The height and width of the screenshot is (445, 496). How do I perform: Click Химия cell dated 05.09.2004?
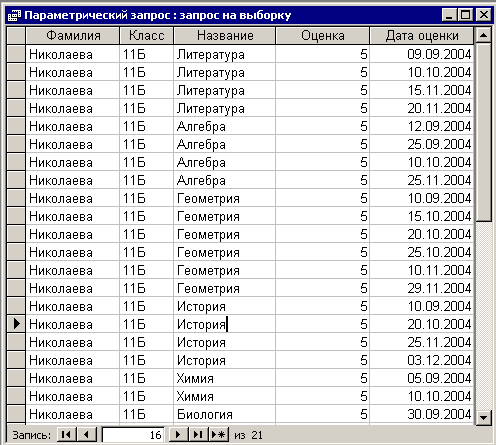pyautogui.click(x=224, y=378)
